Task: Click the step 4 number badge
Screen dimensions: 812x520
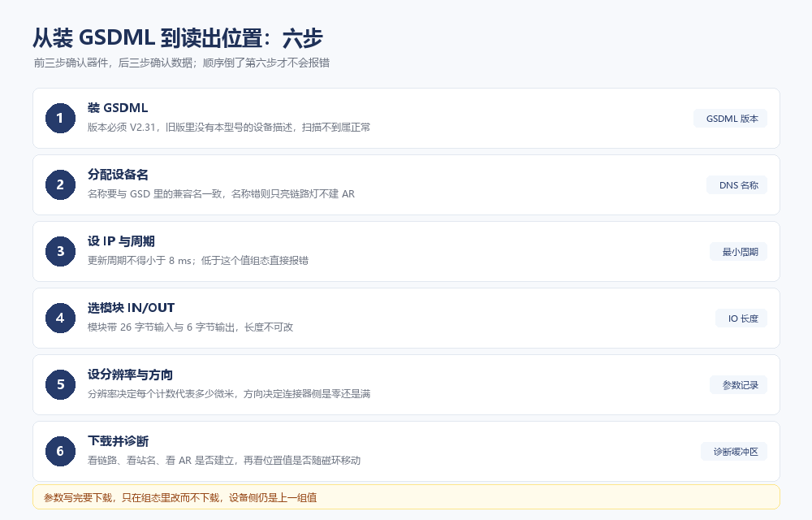Action: point(60,318)
